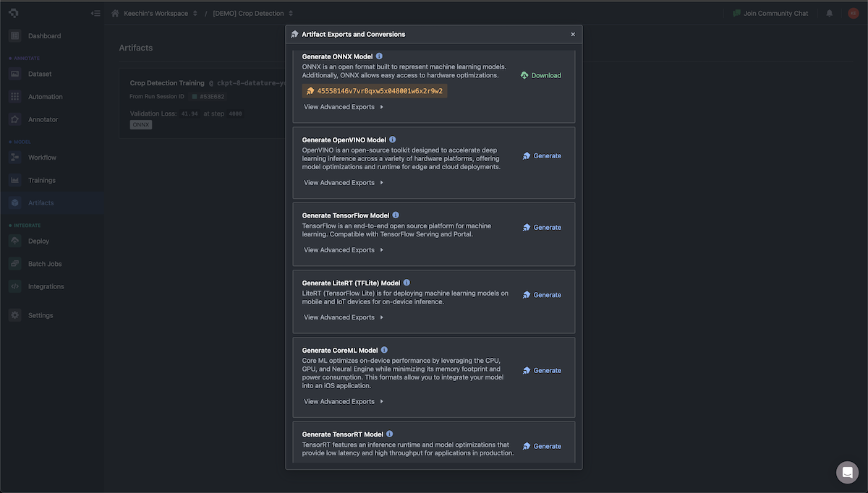
Task: Click the Workflow sidebar icon
Action: [15, 157]
